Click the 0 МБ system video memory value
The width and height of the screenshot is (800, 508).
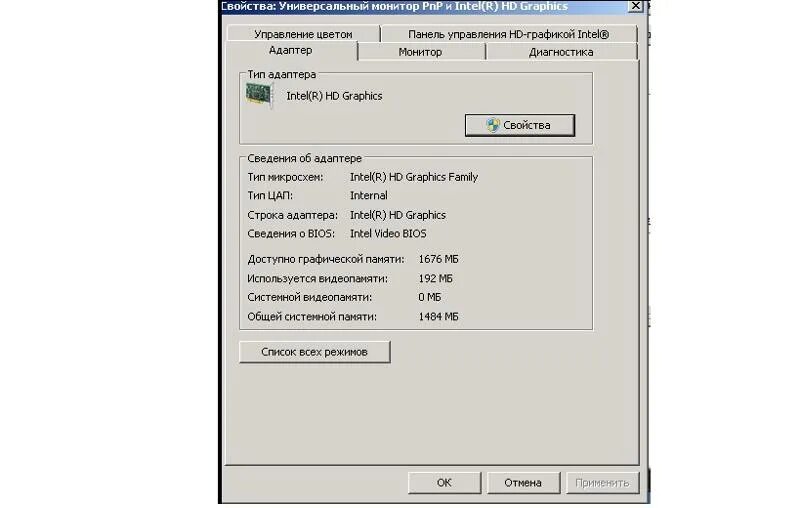point(430,297)
